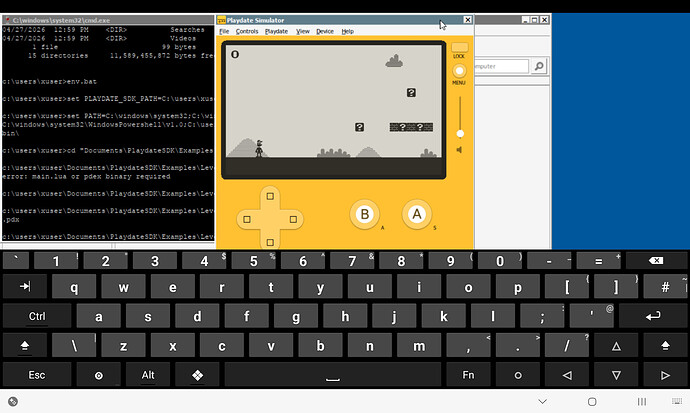Toggle the Alt modifier key
Screen dimensions: 690x413
click(x=148, y=375)
